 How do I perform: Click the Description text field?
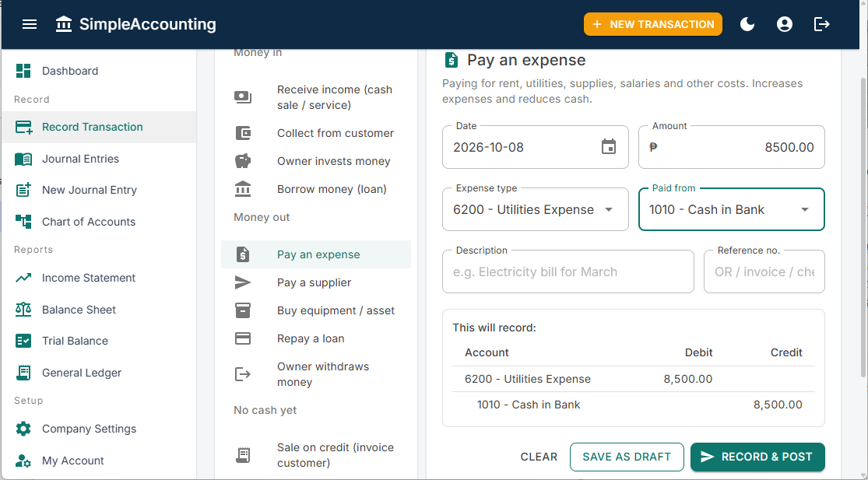coord(568,272)
